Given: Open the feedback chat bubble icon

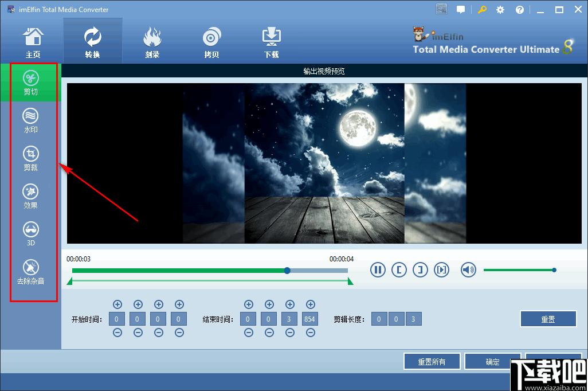Looking at the screenshot, I should pyautogui.click(x=461, y=10).
